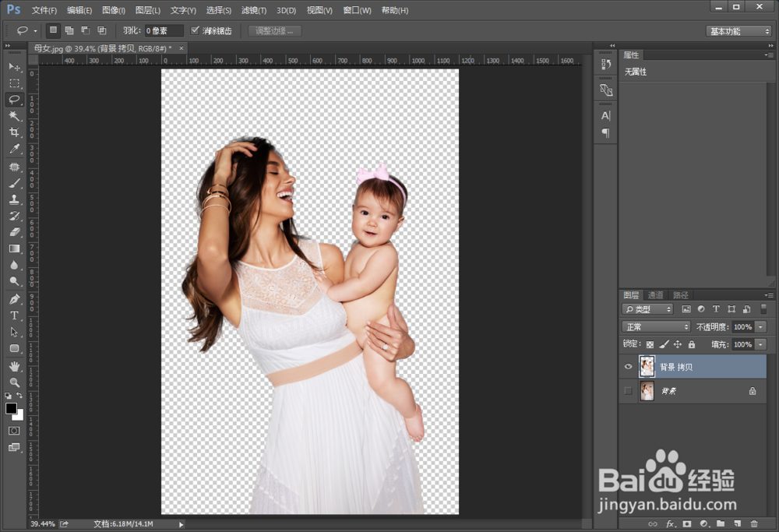
Task: Select the Gradient tool
Action: coord(14,248)
